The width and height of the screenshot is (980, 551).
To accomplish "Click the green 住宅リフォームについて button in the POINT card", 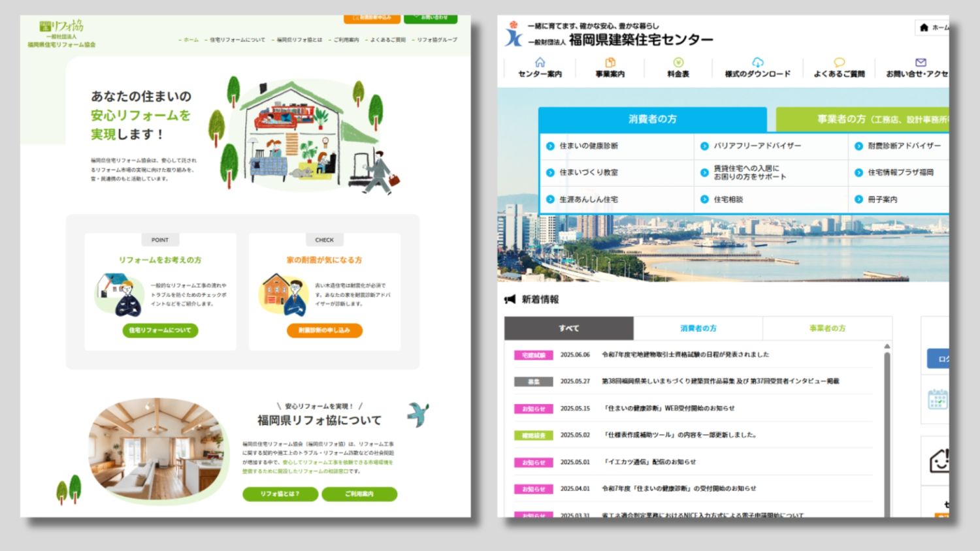I will tap(160, 330).
